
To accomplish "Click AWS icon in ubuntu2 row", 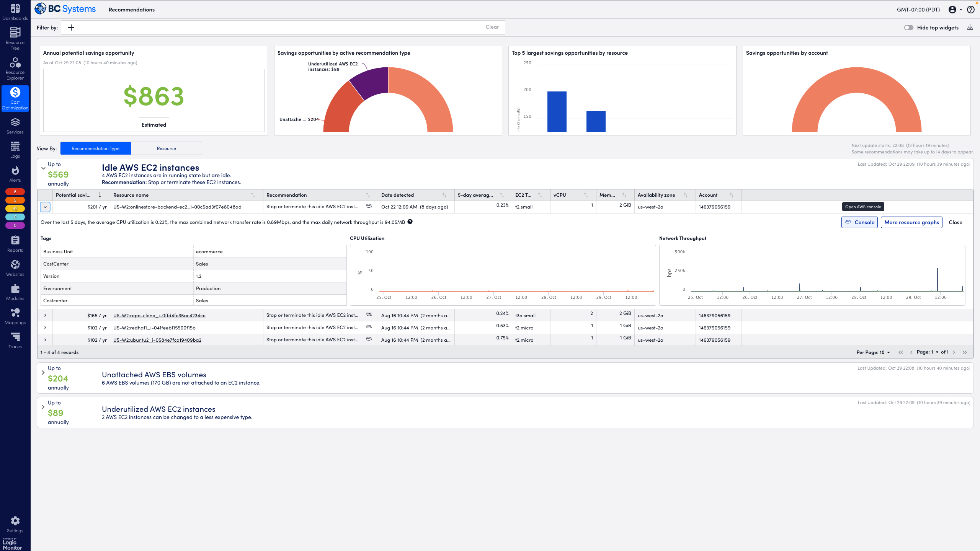I will pyautogui.click(x=369, y=339).
